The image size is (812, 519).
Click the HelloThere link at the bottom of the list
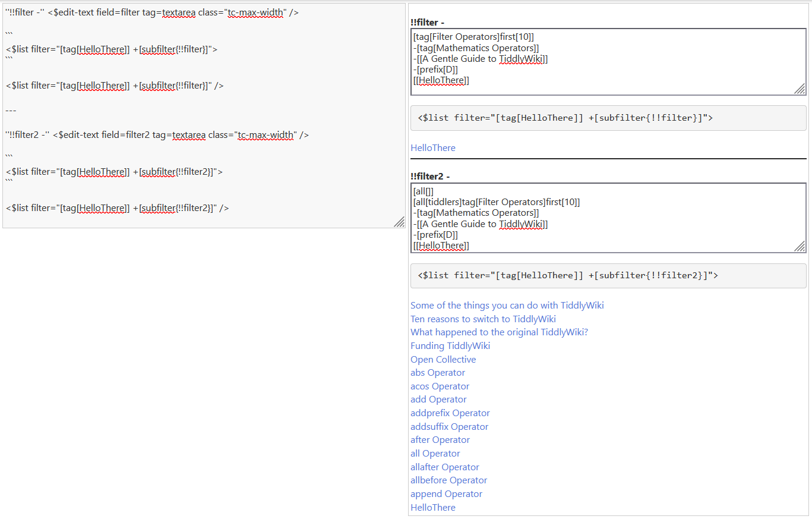(x=433, y=508)
